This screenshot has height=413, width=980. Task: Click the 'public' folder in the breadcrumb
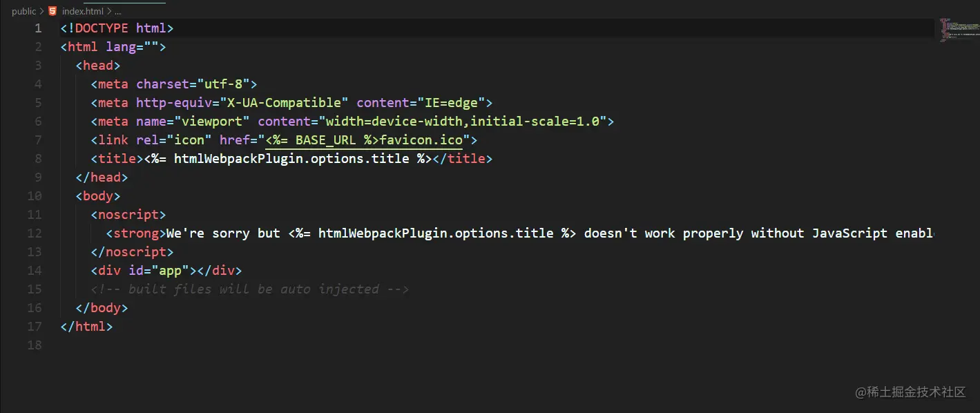point(23,11)
